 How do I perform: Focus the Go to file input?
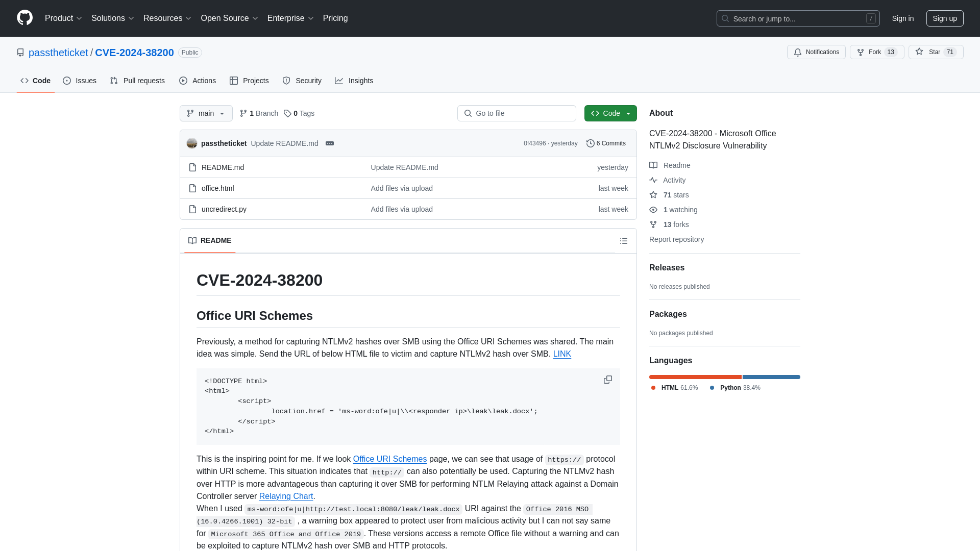pos(517,113)
